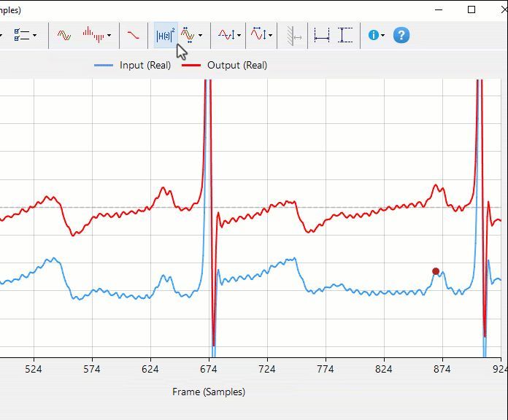Click the 874 x-axis number
Image resolution: width=508 pixels, height=420 pixels.
[x=442, y=369]
